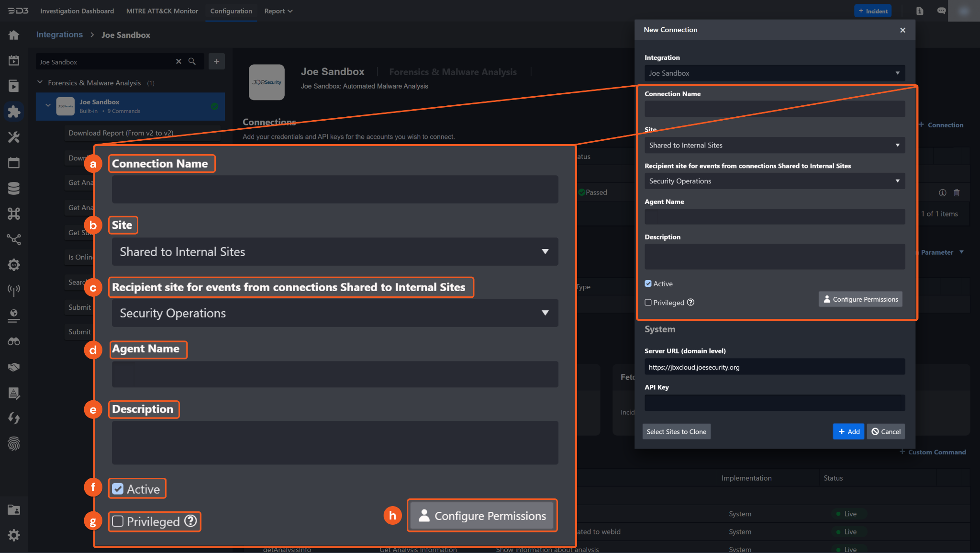The image size is (980, 553).
Task: Open the fingerprint icon in sidebar
Action: point(14,444)
